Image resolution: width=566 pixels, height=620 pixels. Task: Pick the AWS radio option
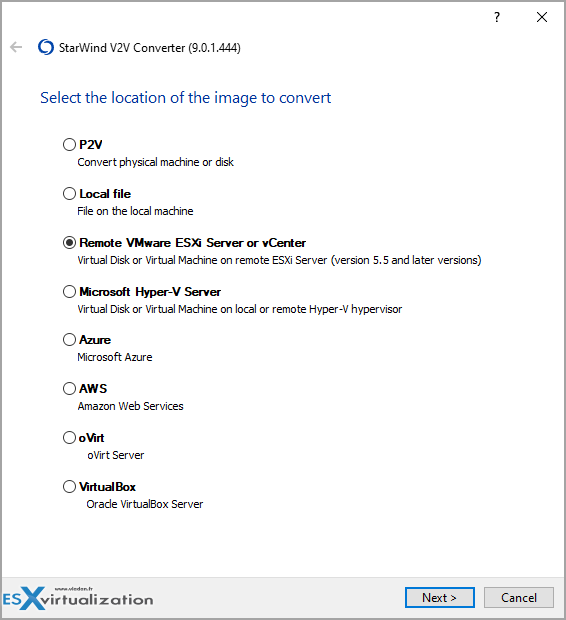click(x=69, y=388)
